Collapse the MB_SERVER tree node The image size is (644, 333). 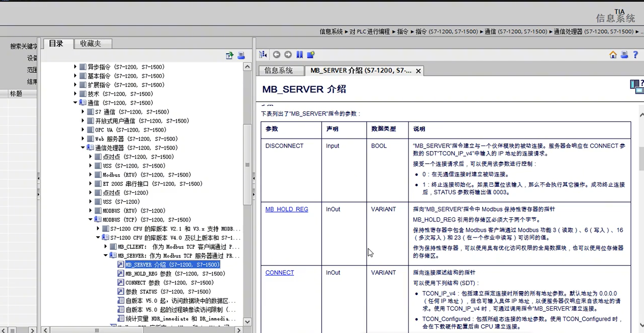[x=105, y=255]
